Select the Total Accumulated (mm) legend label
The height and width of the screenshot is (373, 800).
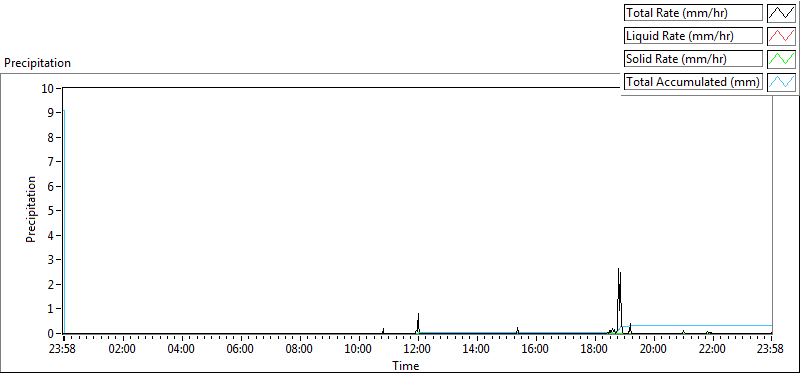point(693,82)
